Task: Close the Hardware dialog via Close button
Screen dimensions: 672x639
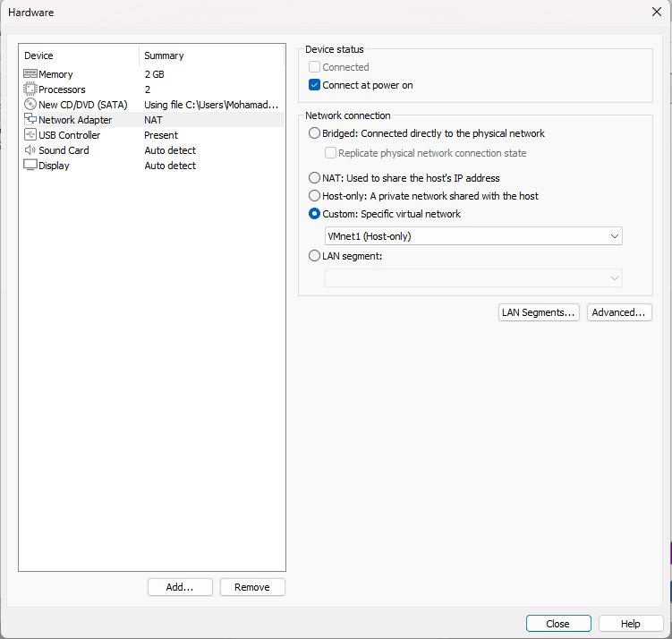Action: 558,624
